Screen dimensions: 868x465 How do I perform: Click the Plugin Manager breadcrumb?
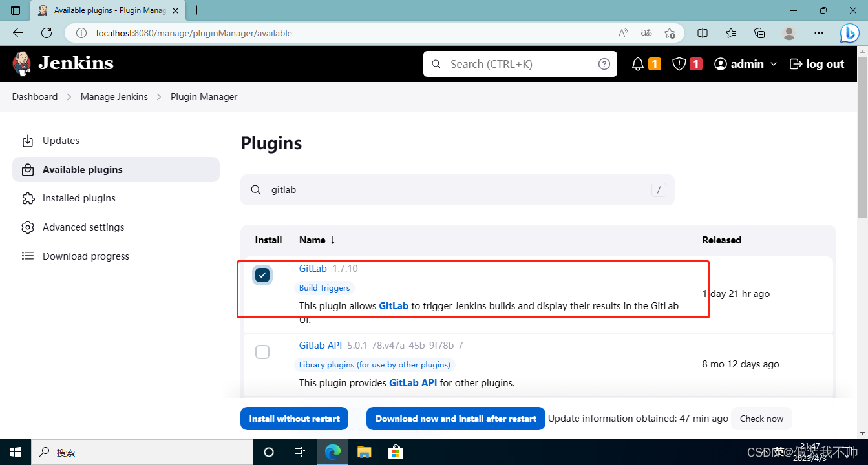tap(204, 97)
